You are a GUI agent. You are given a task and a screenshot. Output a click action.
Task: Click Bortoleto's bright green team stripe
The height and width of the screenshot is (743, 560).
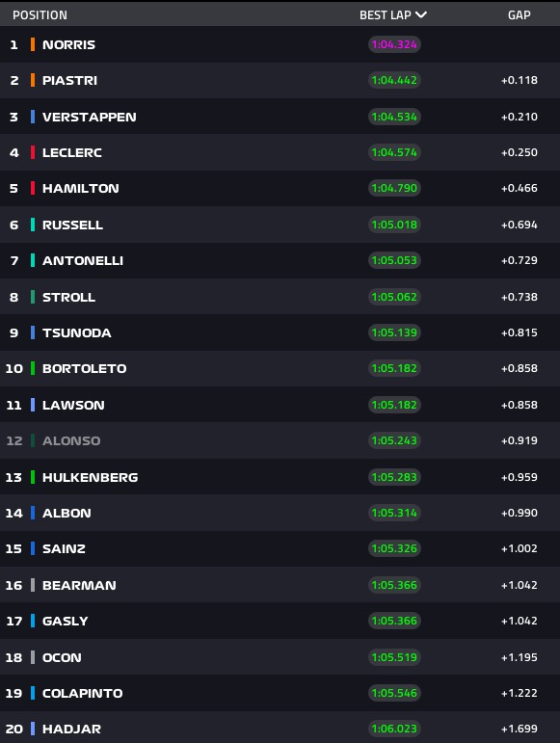[33, 368]
